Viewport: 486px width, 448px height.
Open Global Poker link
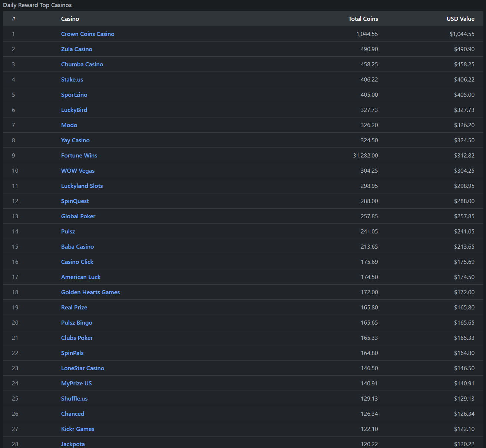click(78, 216)
